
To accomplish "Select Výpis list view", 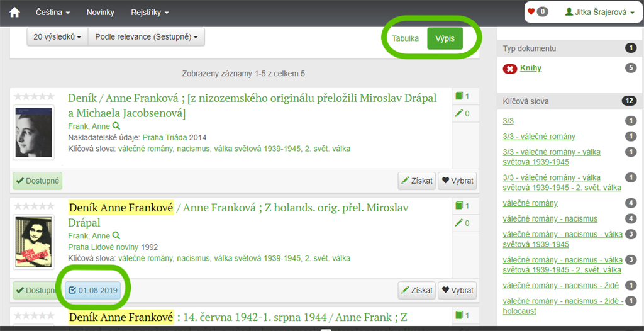I will click(445, 38).
